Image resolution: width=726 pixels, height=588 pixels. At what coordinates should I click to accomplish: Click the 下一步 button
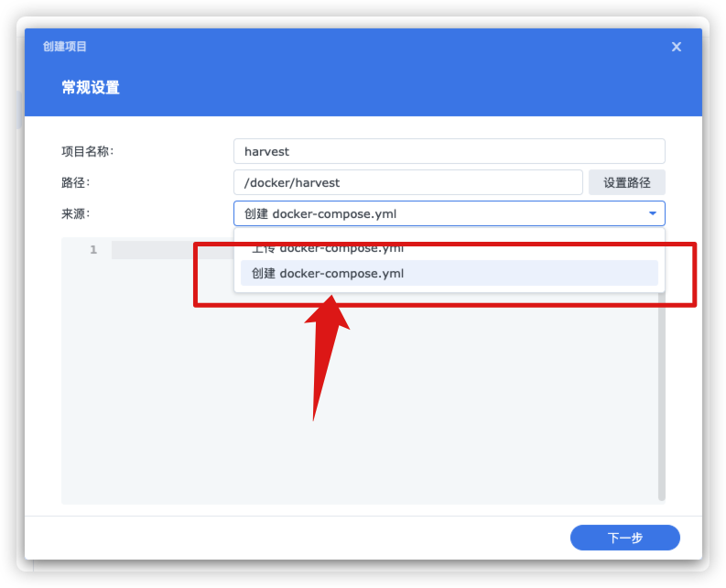(x=624, y=538)
